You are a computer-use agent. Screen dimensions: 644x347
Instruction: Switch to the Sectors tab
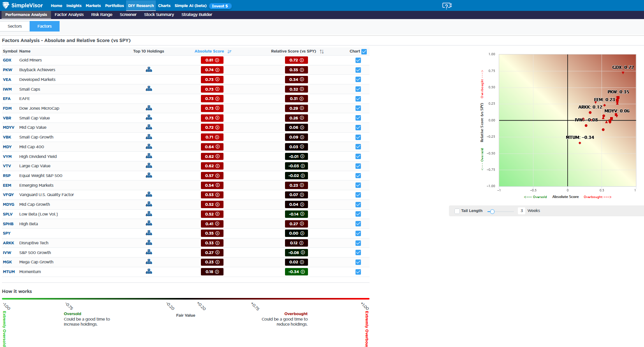pos(15,26)
